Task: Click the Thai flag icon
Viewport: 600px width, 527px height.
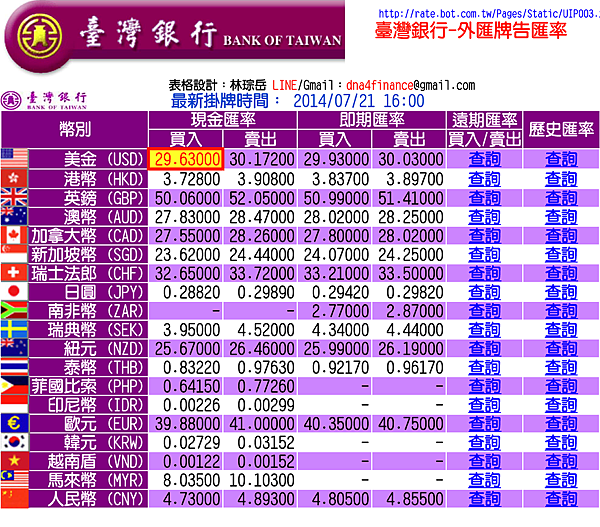Action: click(14, 367)
